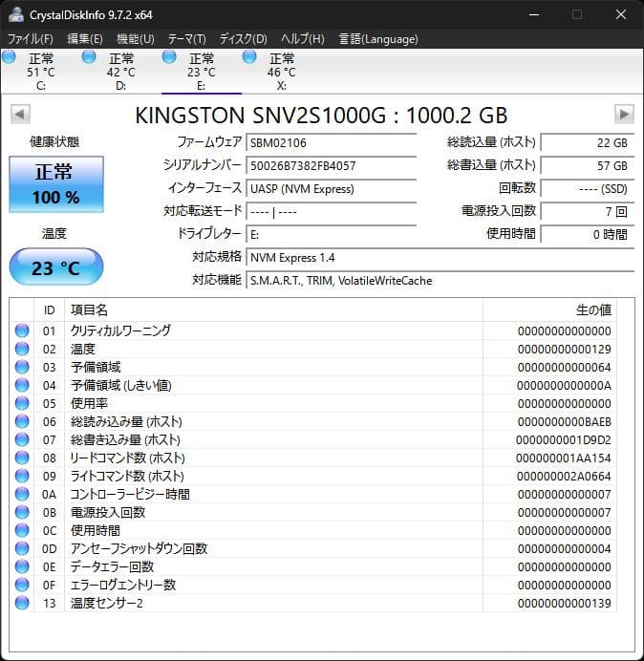Click status orb of 0C 使用時間 row
The height and width of the screenshot is (661, 644).
[x=22, y=530]
